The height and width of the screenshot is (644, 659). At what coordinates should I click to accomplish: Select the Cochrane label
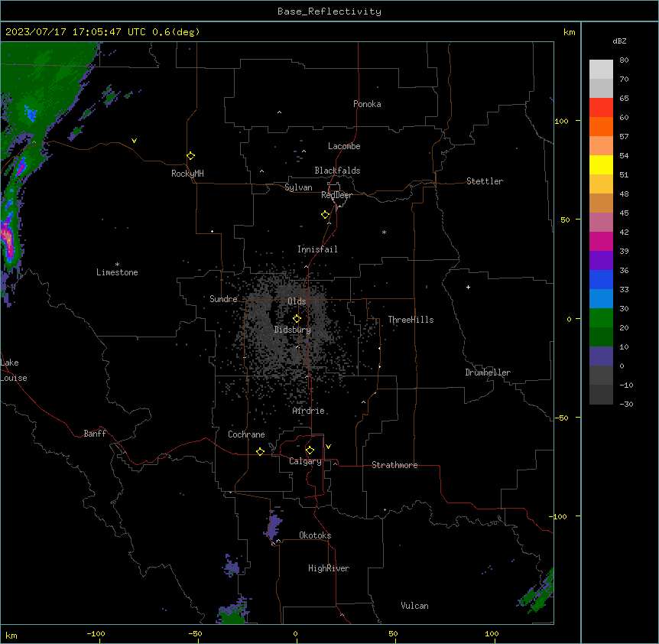(246, 434)
